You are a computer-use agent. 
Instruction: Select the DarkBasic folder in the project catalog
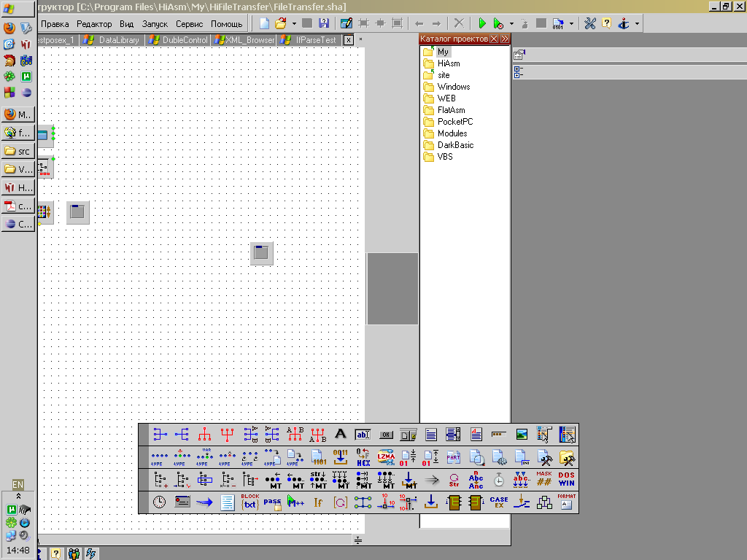[455, 145]
